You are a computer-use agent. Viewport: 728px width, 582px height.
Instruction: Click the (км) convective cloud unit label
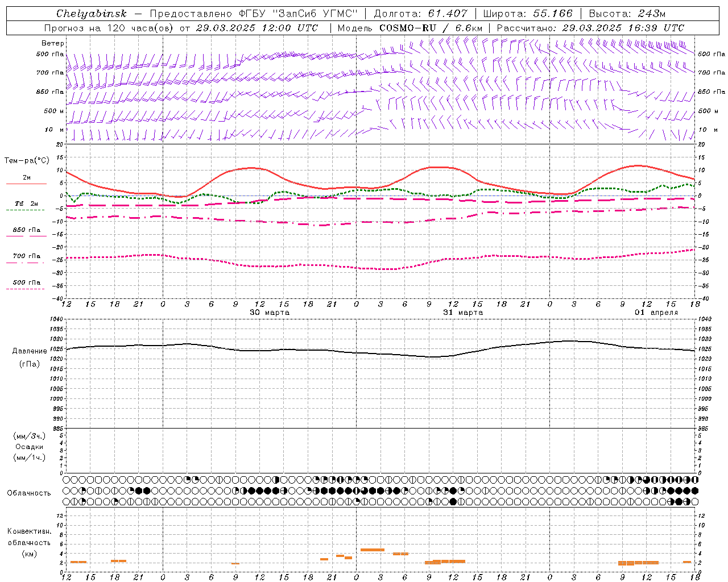(30, 554)
